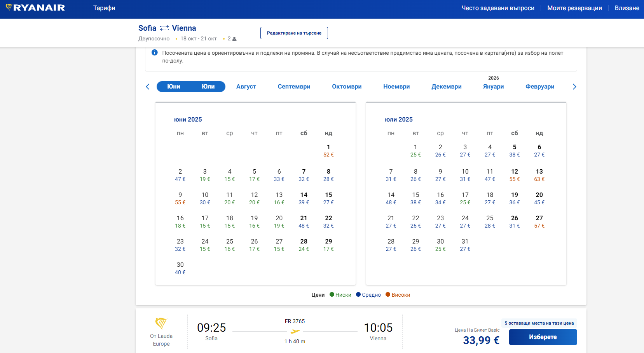Click the passenger count person icon
The image size is (644, 353).
pyautogui.click(x=234, y=39)
